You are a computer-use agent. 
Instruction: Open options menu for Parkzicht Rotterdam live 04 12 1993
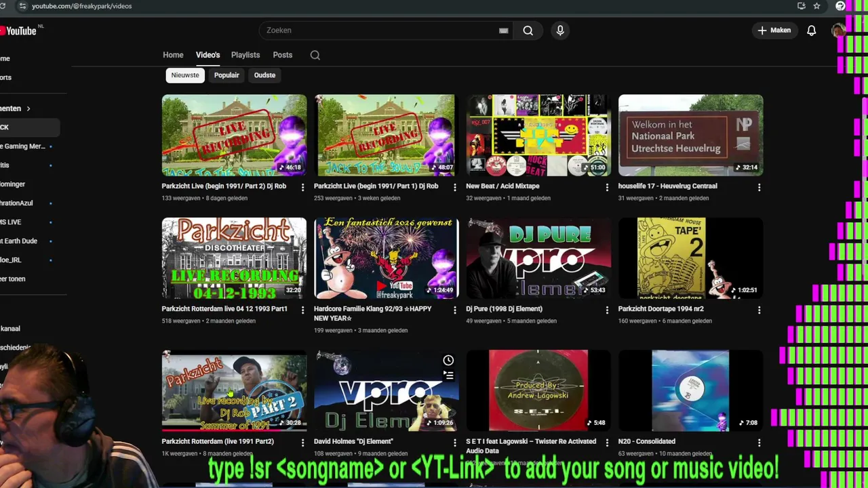302,310
